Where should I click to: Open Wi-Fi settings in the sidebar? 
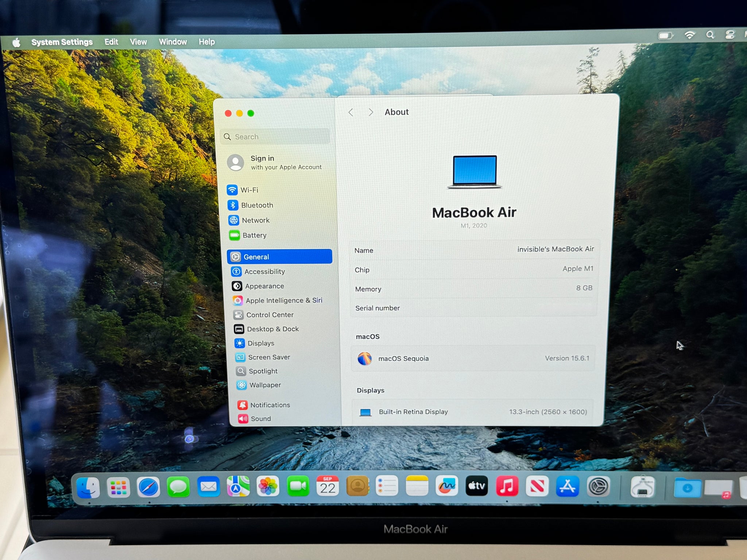[249, 190]
